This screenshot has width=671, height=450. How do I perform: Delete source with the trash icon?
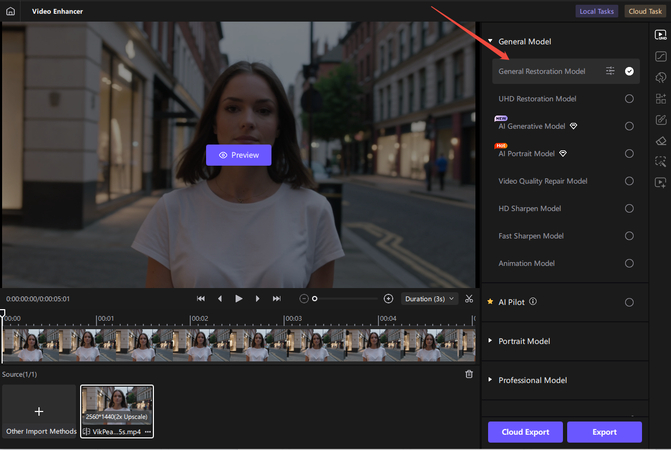click(x=469, y=374)
